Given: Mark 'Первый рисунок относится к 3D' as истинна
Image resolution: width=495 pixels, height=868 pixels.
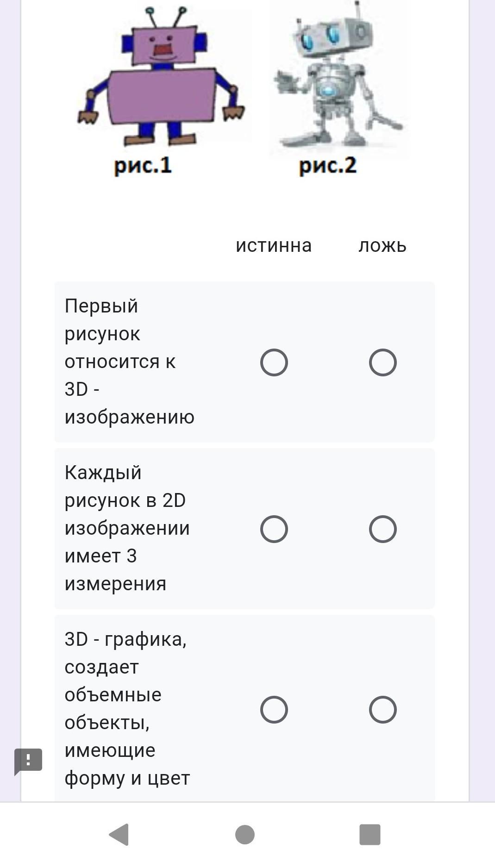Looking at the screenshot, I should pyautogui.click(x=274, y=362).
